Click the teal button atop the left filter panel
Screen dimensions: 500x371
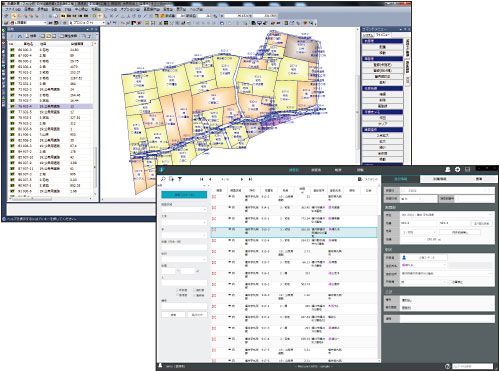pos(184,194)
